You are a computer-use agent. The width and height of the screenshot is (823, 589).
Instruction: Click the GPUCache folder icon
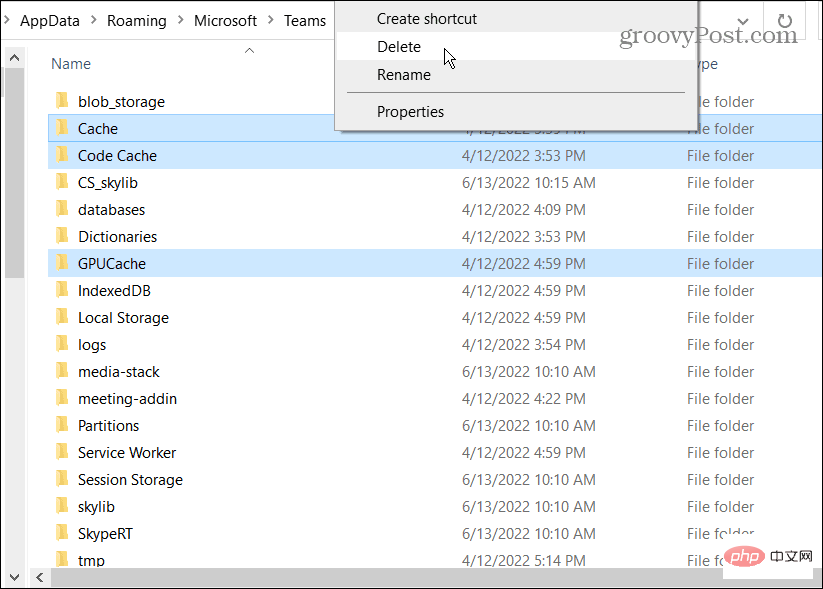[x=62, y=262]
